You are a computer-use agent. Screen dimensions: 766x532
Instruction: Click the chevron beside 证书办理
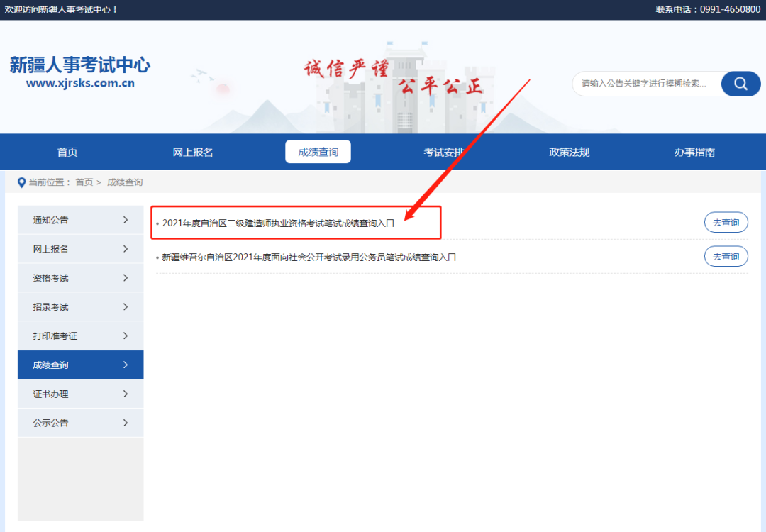point(126,394)
